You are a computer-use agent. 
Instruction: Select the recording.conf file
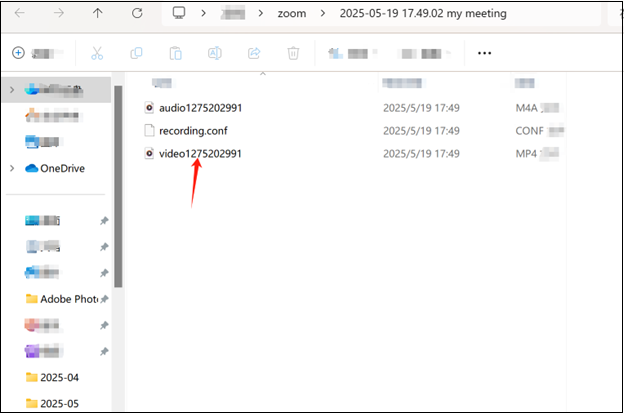tap(193, 131)
